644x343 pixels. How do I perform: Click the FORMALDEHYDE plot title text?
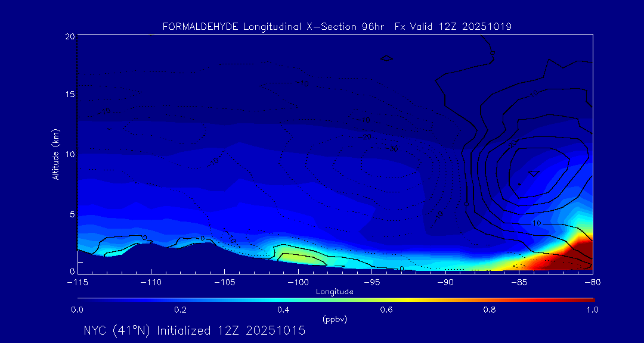(x=337, y=26)
